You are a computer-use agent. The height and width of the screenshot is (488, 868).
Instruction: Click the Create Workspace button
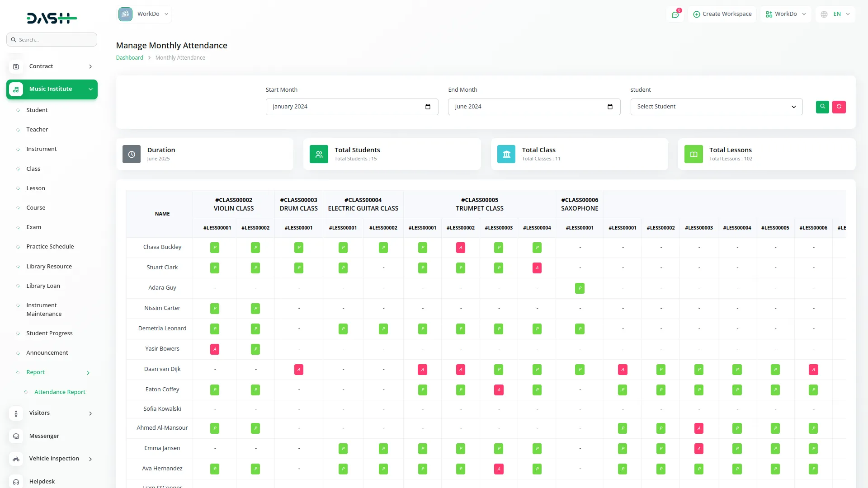[x=722, y=14]
